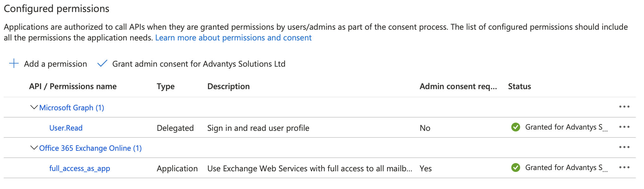Click the Admin consent req... column header
The height and width of the screenshot is (189, 644).
pyautogui.click(x=458, y=86)
